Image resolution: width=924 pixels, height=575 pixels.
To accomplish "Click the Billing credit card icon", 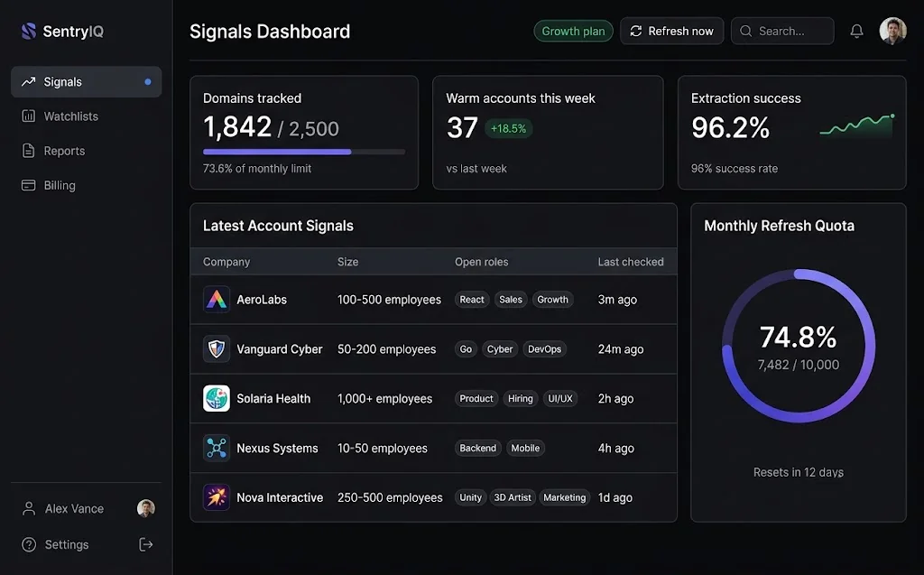I will [x=28, y=185].
